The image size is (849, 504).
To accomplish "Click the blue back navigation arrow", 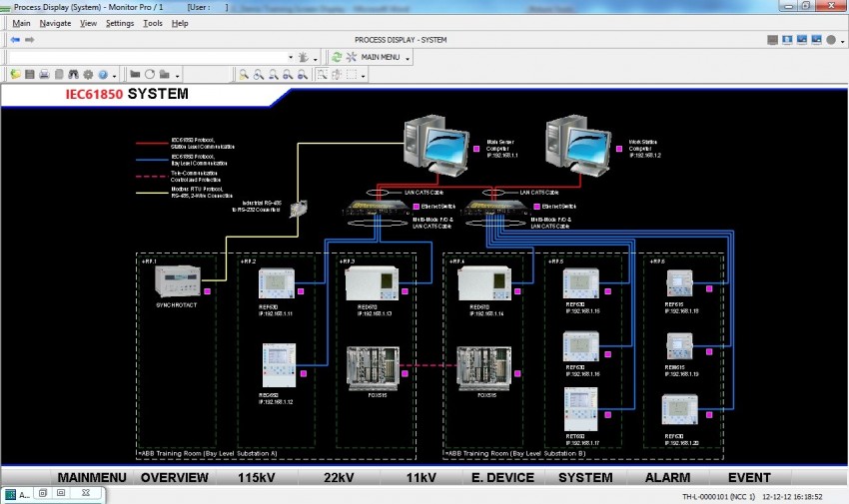I will (15, 40).
